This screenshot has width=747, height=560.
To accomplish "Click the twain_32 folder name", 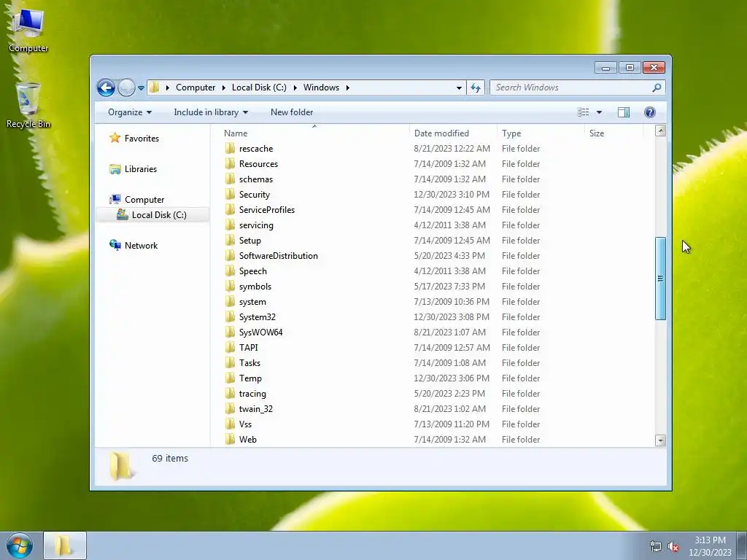I will click(x=256, y=409).
